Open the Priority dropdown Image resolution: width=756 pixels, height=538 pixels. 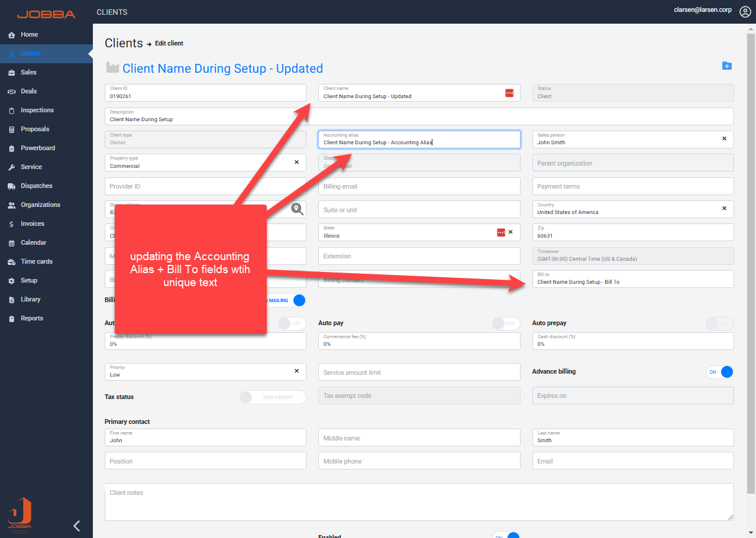(201, 372)
